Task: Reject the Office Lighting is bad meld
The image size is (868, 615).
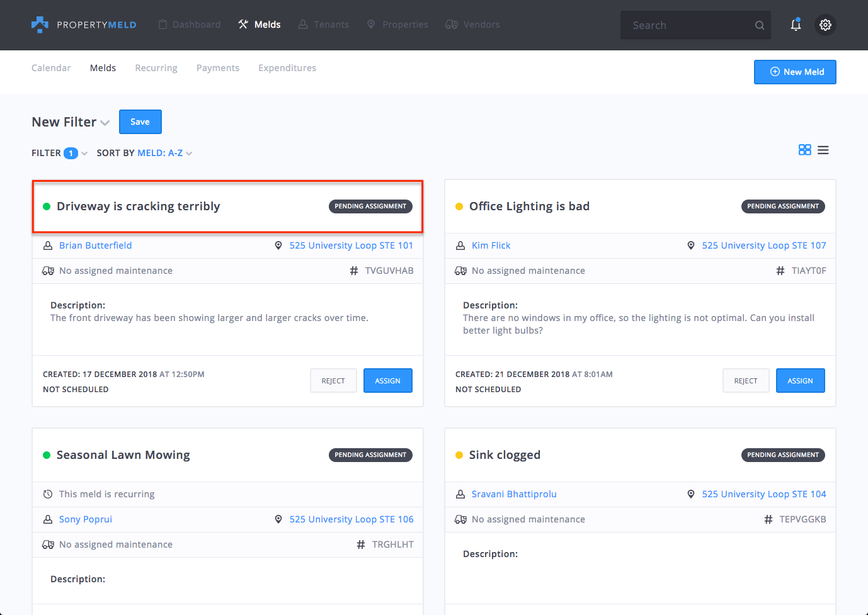Action: [746, 381]
